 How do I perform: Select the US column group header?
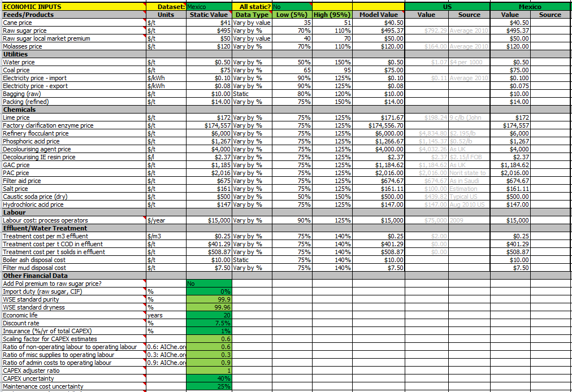[x=447, y=7]
